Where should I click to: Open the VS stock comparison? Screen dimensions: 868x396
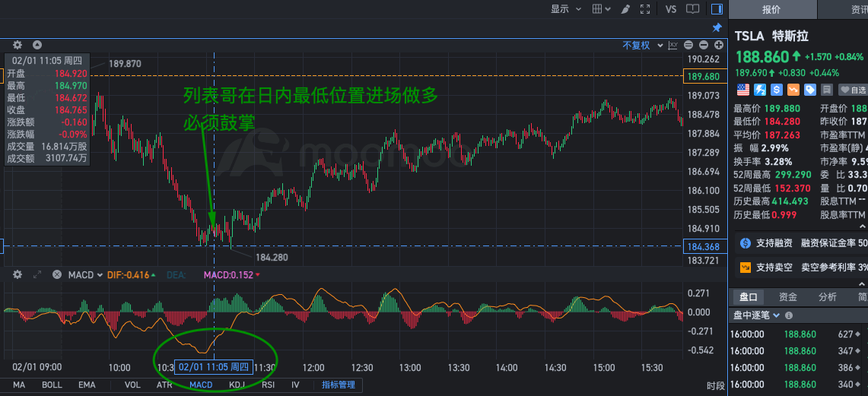[x=671, y=9]
